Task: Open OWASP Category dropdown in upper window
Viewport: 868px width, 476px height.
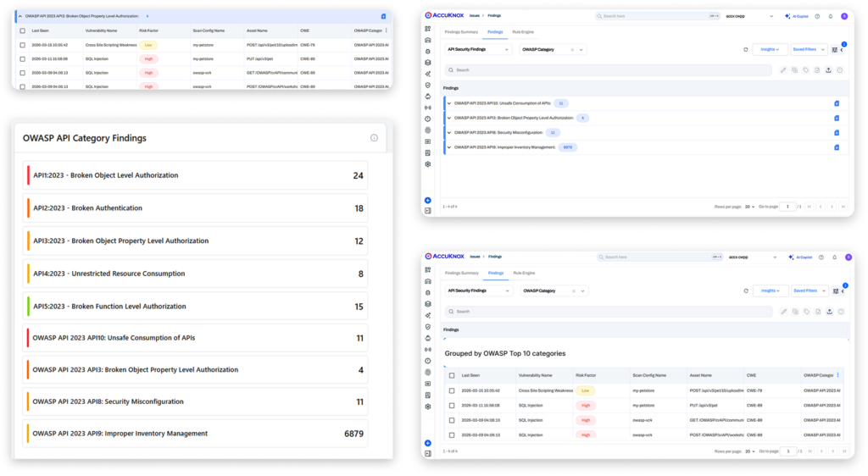Action: [x=552, y=50]
